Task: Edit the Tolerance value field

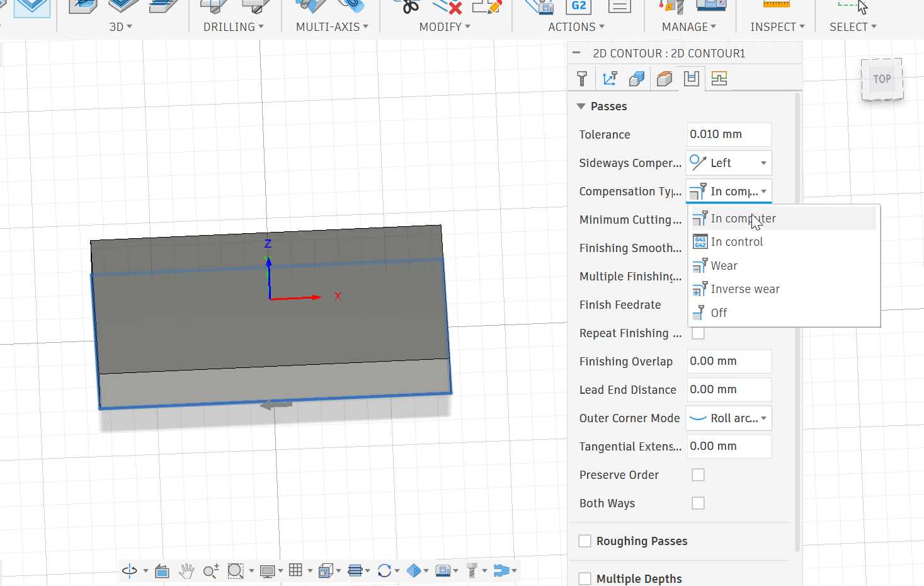Action: (729, 134)
